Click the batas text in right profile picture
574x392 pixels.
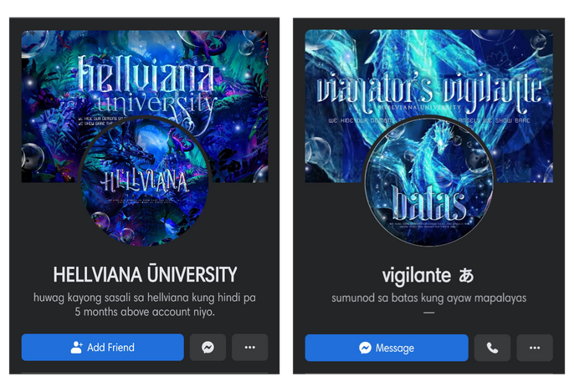click(x=428, y=203)
